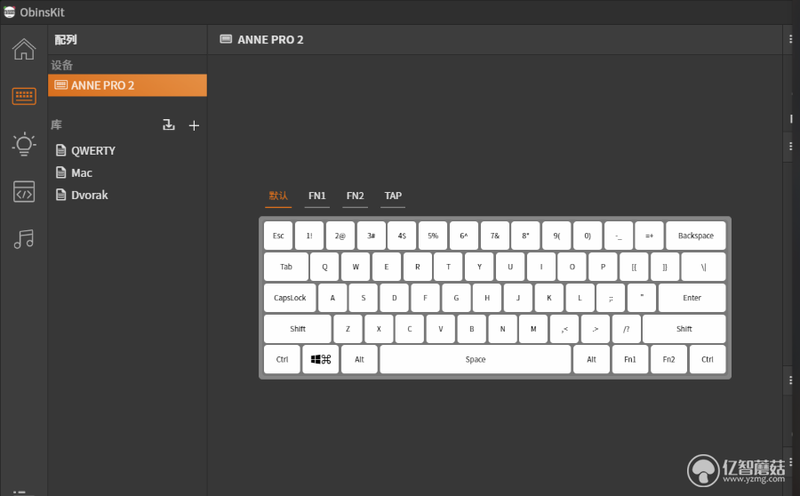The height and width of the screenshot is (496, 800).
Task: Select the X key
Action: pyautogui.click(x=379, y=329)
